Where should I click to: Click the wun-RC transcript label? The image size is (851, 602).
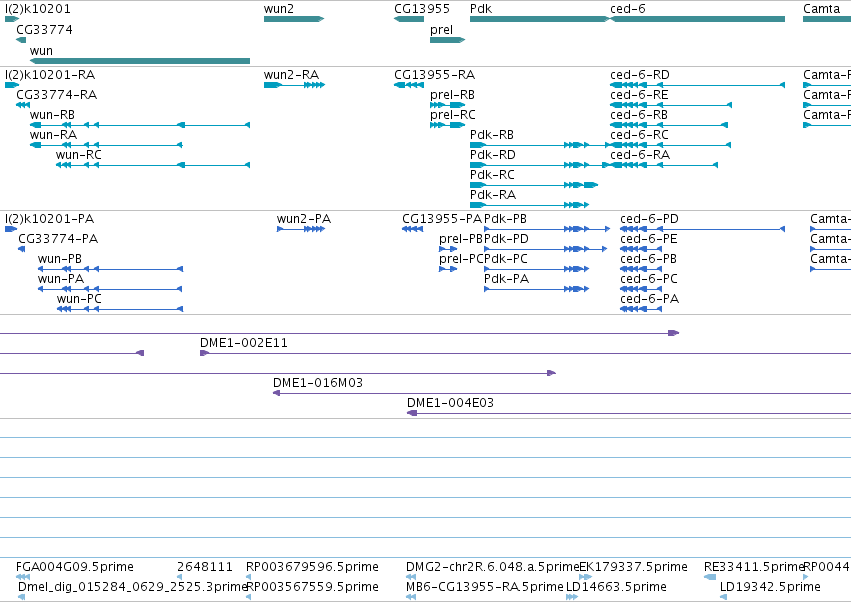79,155
